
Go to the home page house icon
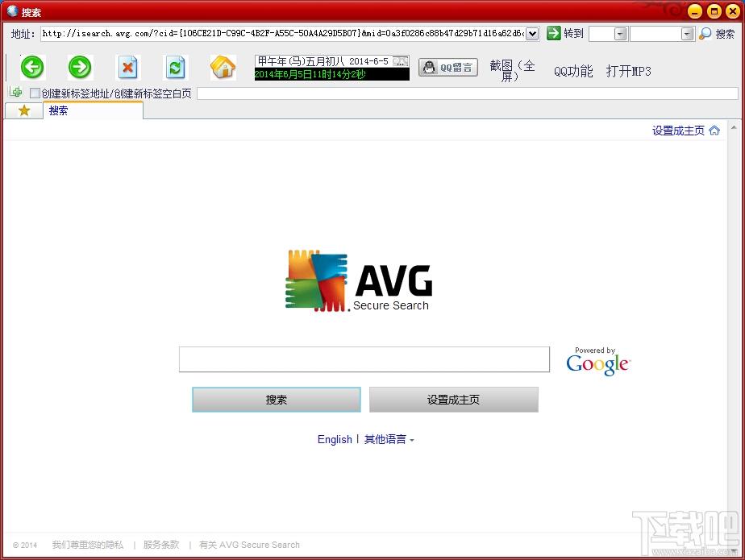223,67
